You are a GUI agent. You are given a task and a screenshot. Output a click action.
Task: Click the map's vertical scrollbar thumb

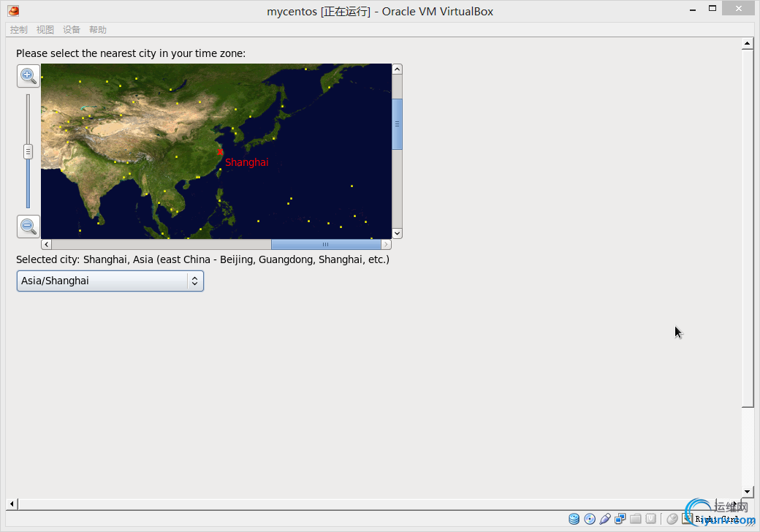point(397,124)
